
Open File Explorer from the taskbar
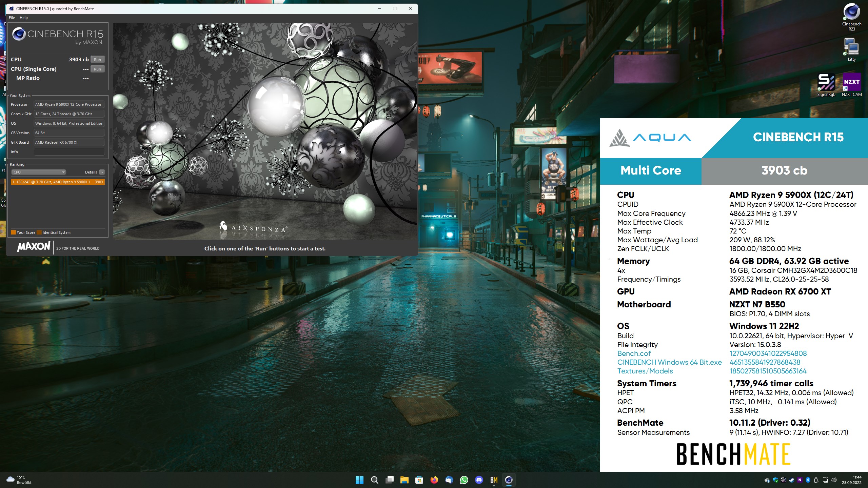(x=404, y=480)
